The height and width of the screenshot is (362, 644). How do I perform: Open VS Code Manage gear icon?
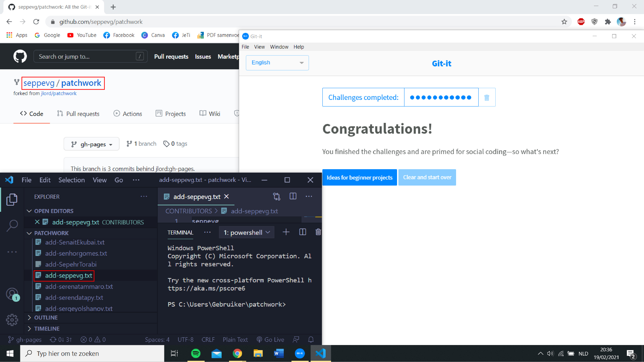(12, 320)
